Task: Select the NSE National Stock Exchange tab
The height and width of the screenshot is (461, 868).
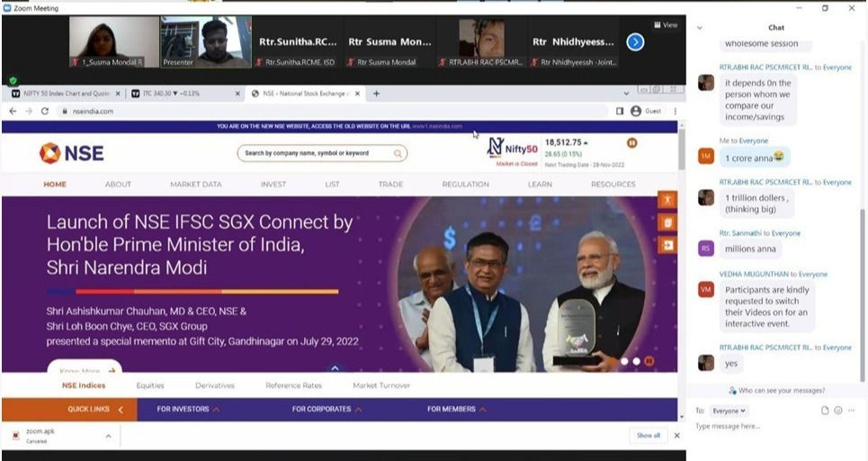Action: [300, 94]
